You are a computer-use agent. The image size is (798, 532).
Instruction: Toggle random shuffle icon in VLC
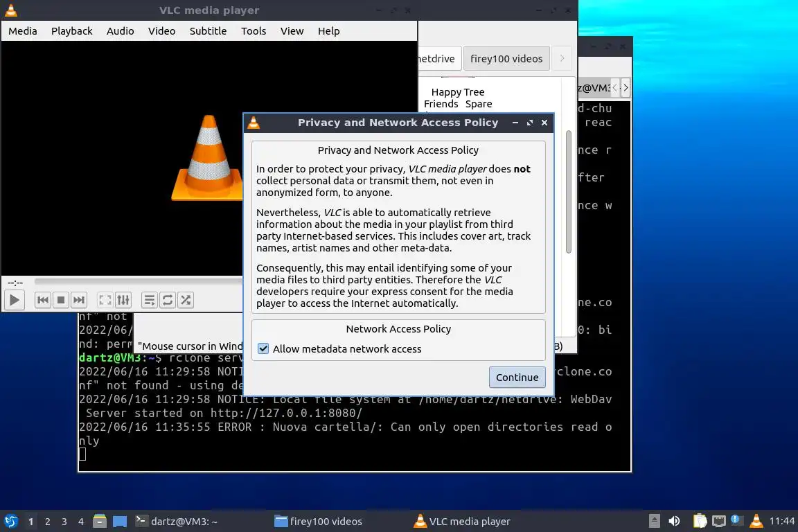[186, 300]
